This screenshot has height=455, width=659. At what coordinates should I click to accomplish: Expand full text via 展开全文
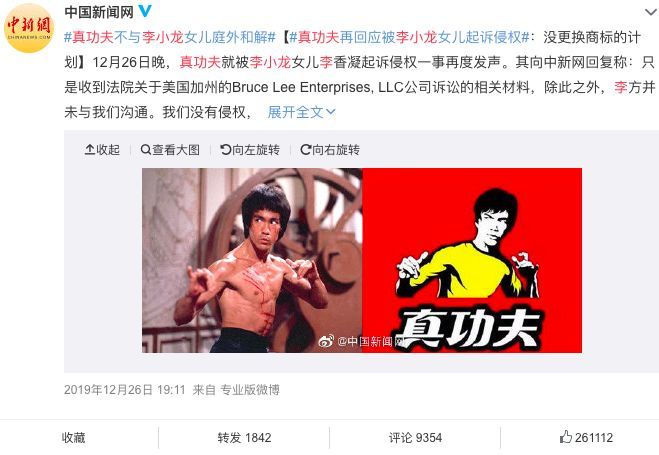tap(301, 112)
